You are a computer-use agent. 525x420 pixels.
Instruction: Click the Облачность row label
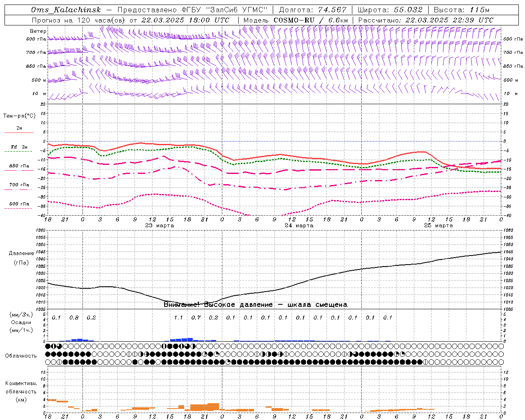pos(21,356)
